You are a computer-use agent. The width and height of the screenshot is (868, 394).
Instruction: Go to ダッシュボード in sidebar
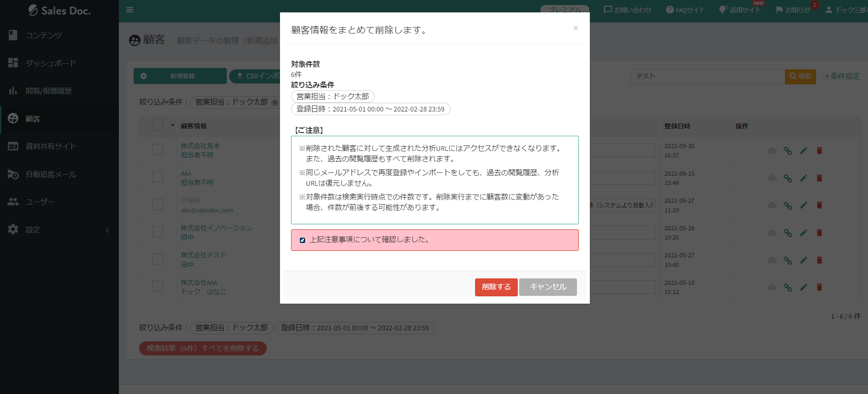pos(51,63)
